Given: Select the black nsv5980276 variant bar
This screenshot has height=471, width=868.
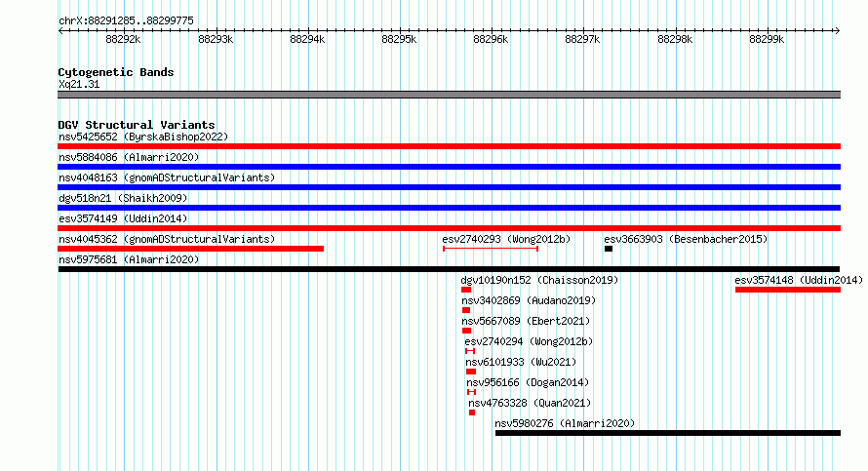Looking at the screenshot, I should (668, 433).
